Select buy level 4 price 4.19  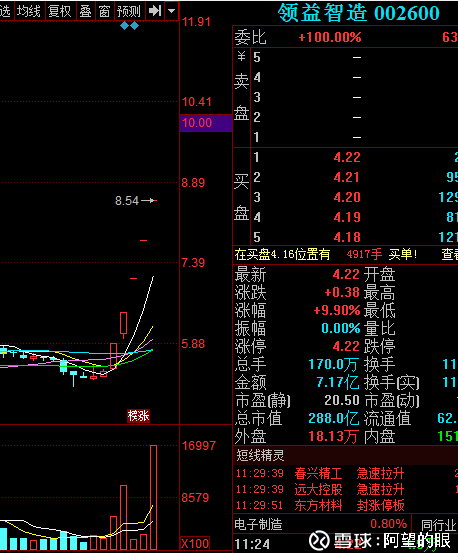point(347,217)
